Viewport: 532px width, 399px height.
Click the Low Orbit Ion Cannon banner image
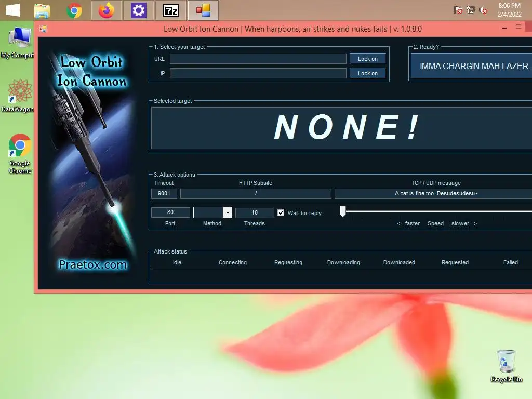[x=92, y=163]
